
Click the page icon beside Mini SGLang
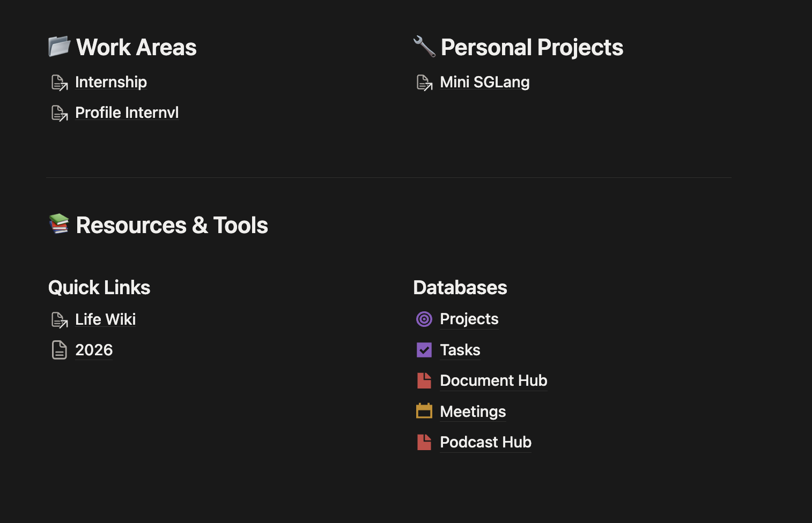tap(424, 83)
